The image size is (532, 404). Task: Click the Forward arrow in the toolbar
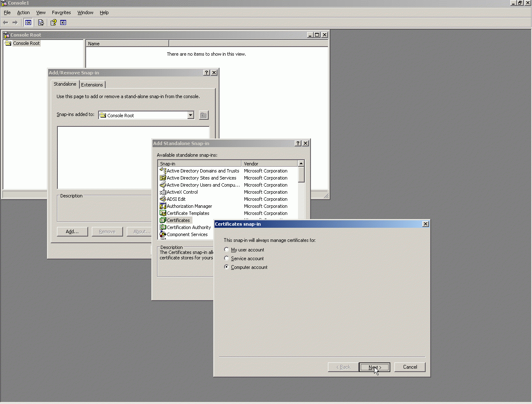point(15,22)
